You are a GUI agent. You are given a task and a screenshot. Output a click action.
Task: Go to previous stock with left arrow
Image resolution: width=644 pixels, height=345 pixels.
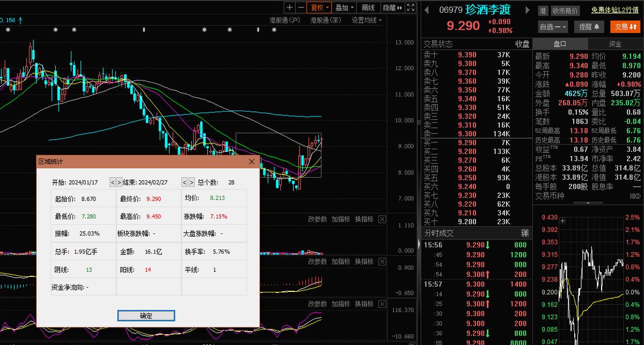click(426, 10)
